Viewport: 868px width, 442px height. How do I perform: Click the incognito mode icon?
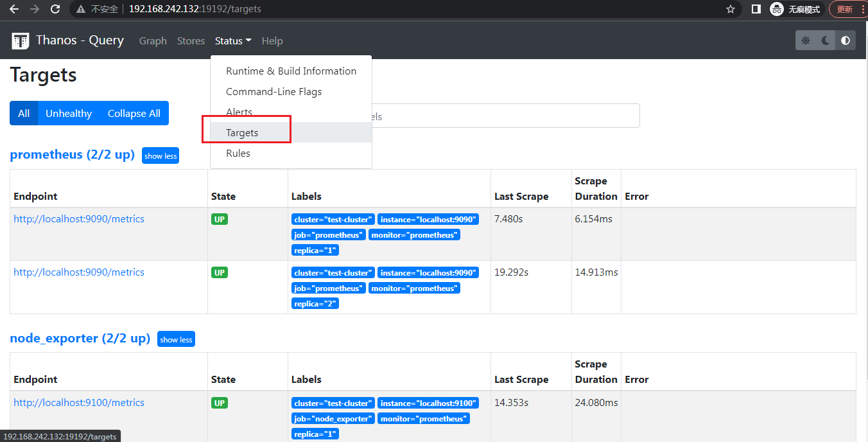[x=777, y=9]
